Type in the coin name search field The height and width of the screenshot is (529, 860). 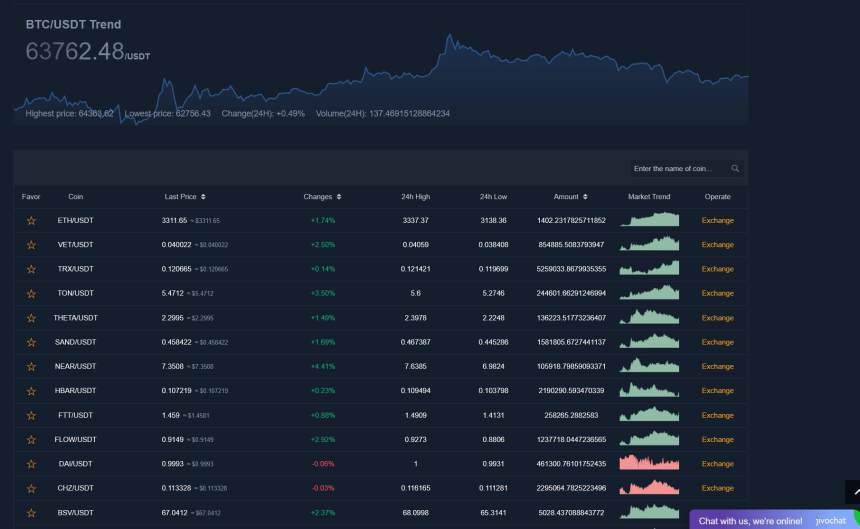[x=675, y=169]
